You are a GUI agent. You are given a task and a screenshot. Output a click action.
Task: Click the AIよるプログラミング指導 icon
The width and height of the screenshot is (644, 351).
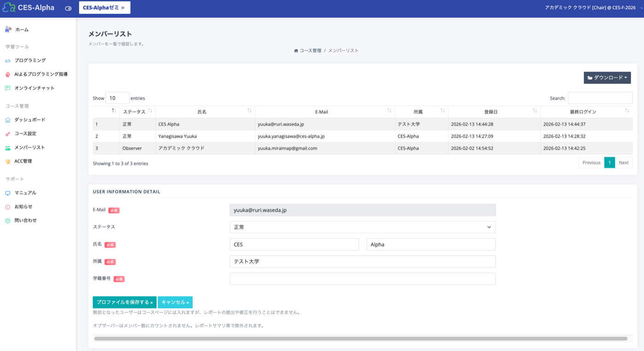(x=8, y=74)
